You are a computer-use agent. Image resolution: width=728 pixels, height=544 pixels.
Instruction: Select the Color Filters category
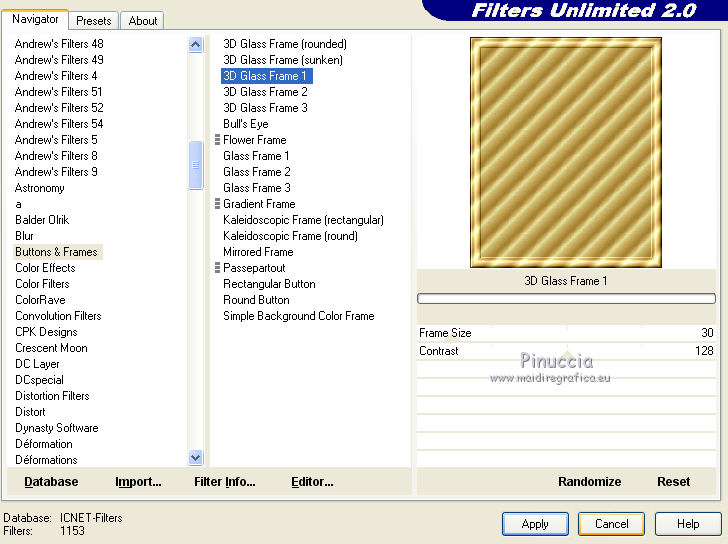[x=42, y=284]
